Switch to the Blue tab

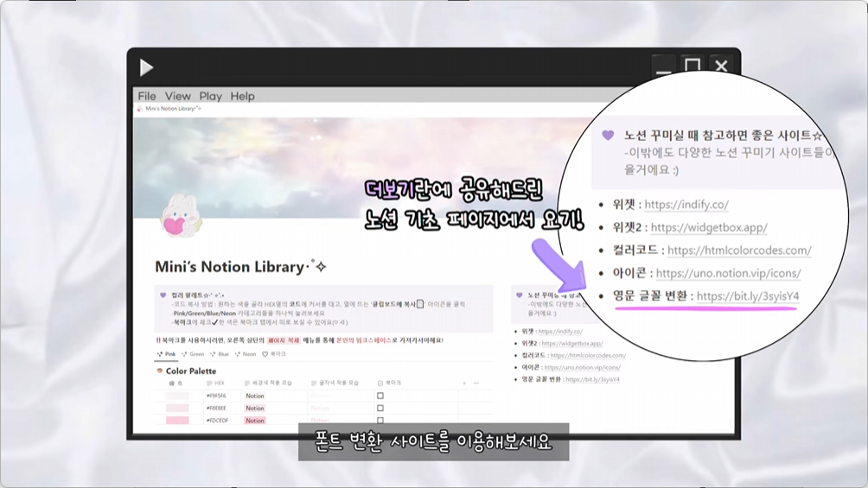tap(220, 353)
